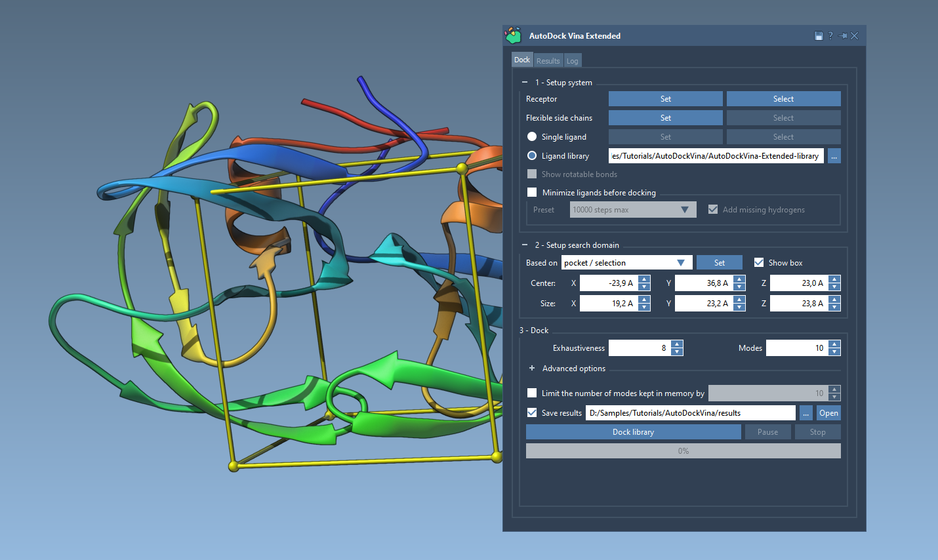Click the AutoDock Vina Extended logo icon

[514, 36]
